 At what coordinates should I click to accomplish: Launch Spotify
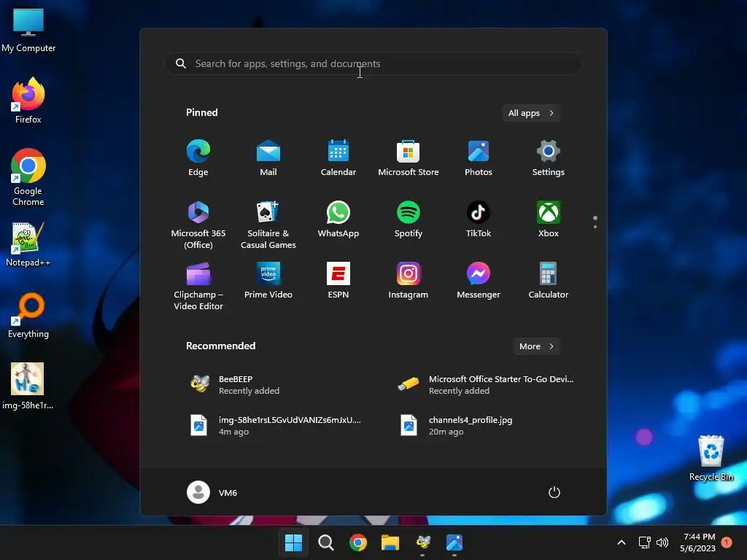[409, 219]
